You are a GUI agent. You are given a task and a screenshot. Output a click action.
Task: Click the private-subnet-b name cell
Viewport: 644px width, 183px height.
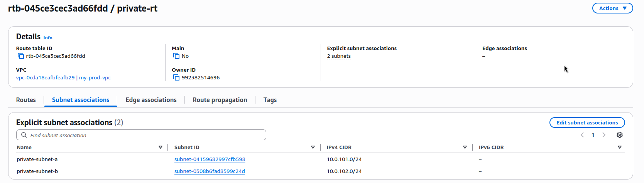tap(37, 171)
